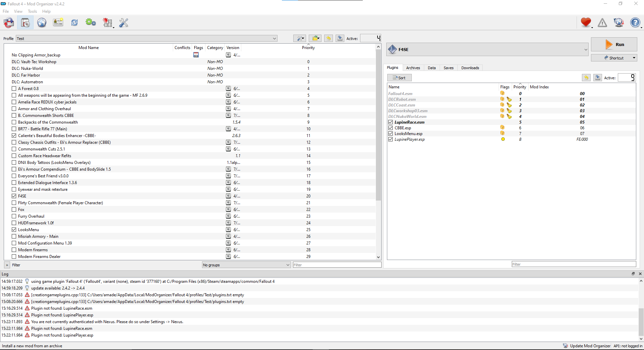This screenshot has height=350, width=644.
Task: Open the F4SE executable dropdown
Action: (488, 49)
